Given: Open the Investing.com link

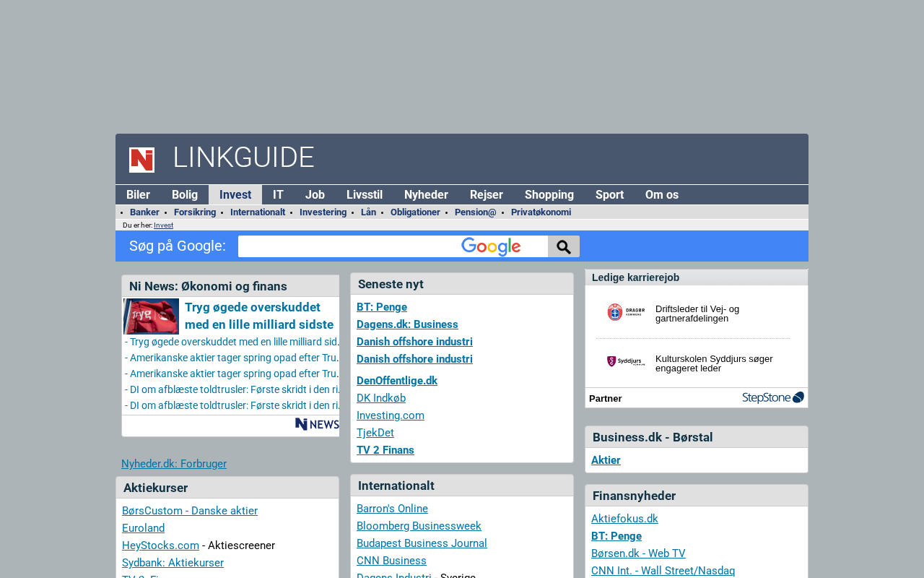Looking at the screenshot, I should (391, 415).
